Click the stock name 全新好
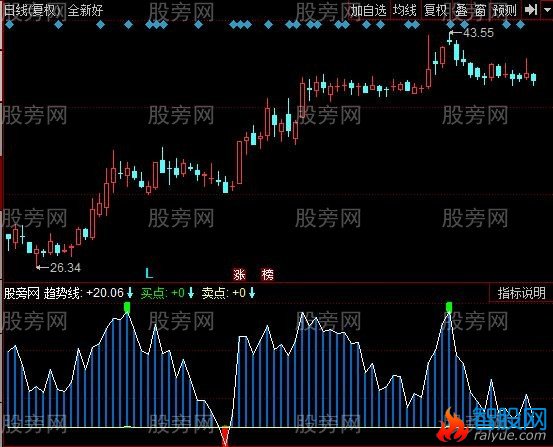The height and width of the screenshot is (447, 553). click(x=85, y=11)
